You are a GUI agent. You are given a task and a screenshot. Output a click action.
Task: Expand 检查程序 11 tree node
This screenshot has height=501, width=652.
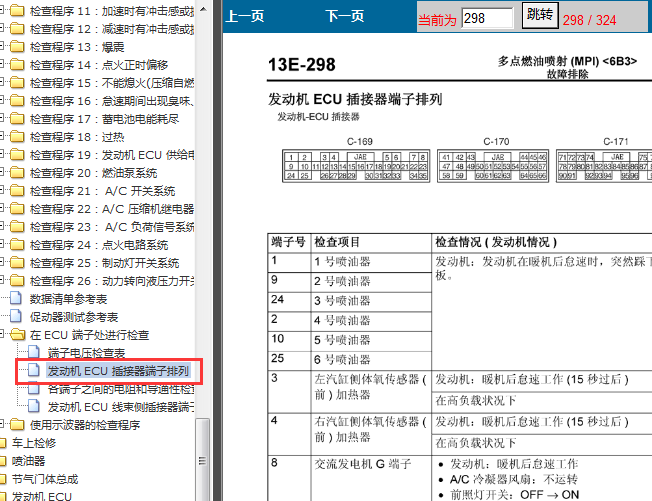(x=2, y=10)
